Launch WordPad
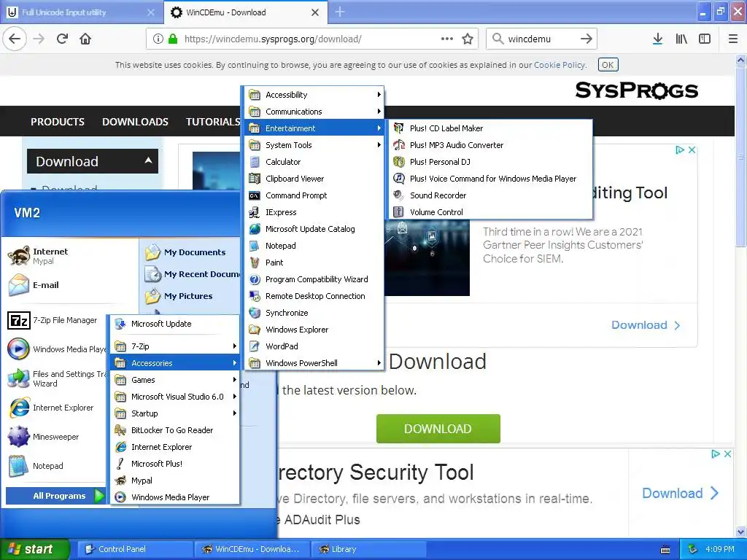The width and height of the screenshot is (747, 560). (x=314, y=346)
